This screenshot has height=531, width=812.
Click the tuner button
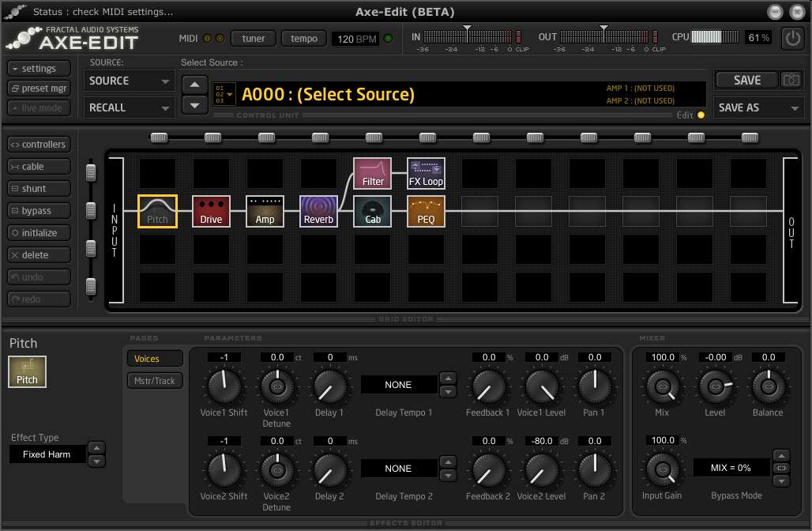tap(254, 39)
